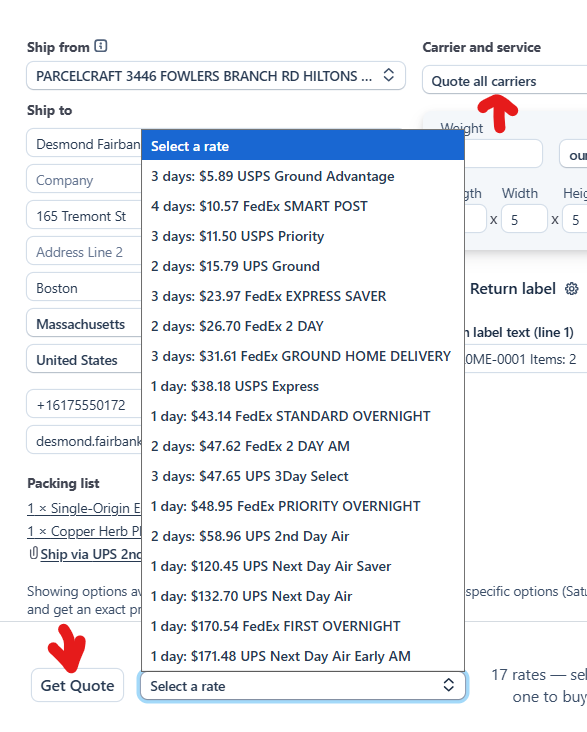Select $58.96 UPS 2nd Day Air
The image size is (587, 732).
coord(303,536)
